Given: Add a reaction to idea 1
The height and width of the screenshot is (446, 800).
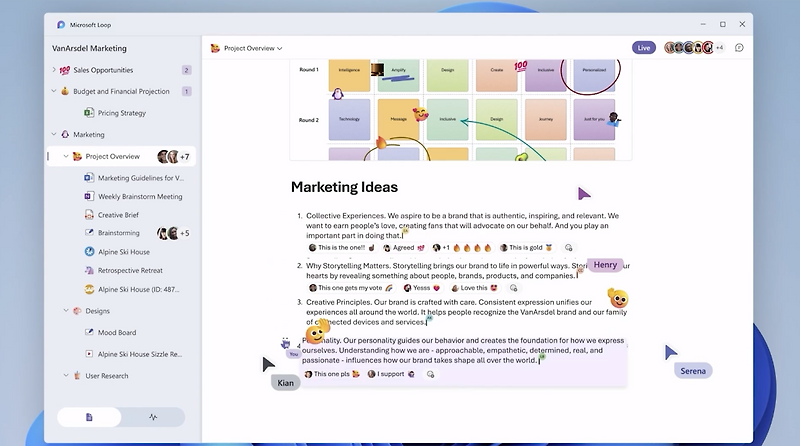Looking at the screenshot, I should (568, 247).
